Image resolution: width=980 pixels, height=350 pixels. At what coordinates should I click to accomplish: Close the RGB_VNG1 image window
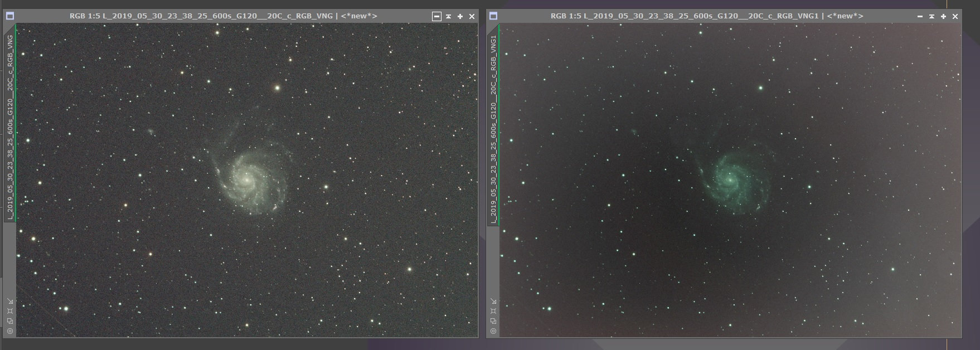[955, 17]
